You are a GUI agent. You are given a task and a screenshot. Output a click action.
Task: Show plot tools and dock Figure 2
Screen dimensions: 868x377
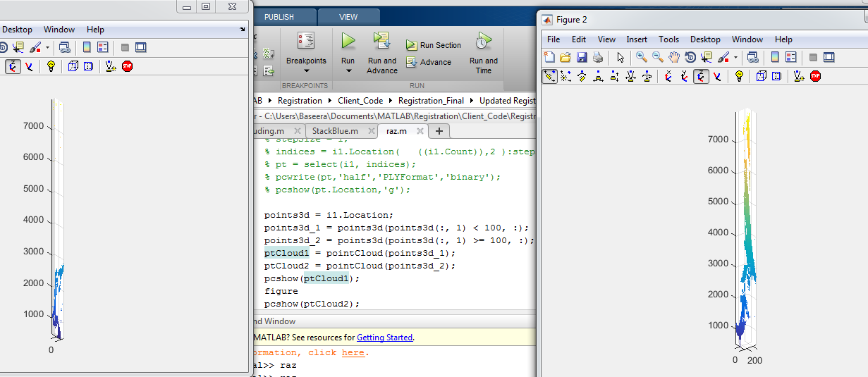pos(829,57)
